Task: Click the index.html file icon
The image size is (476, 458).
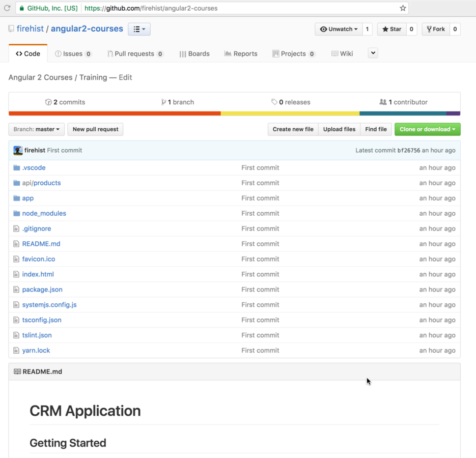Action: [16, 274]
